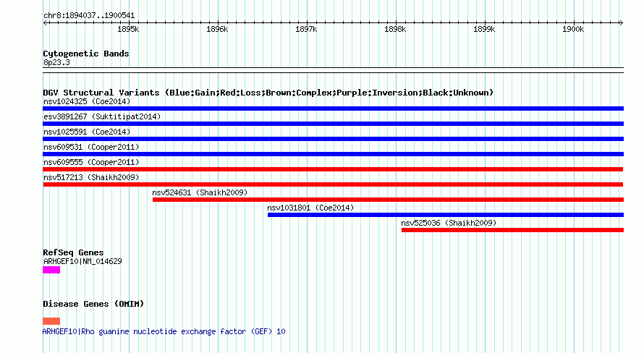Click the Disease Genes (OMIM) track title
644x353 pixels.
(x=93, y=304)
